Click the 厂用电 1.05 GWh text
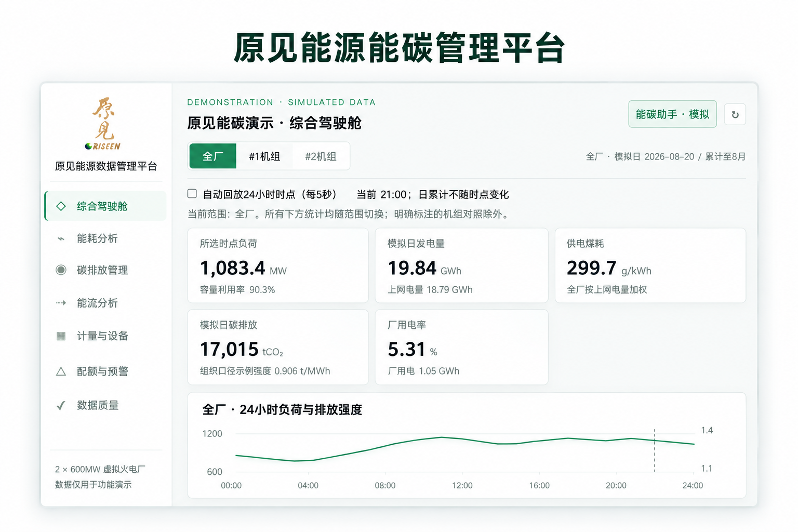The width and height of the screenshot is (798, 532). [x=423, y=371]
